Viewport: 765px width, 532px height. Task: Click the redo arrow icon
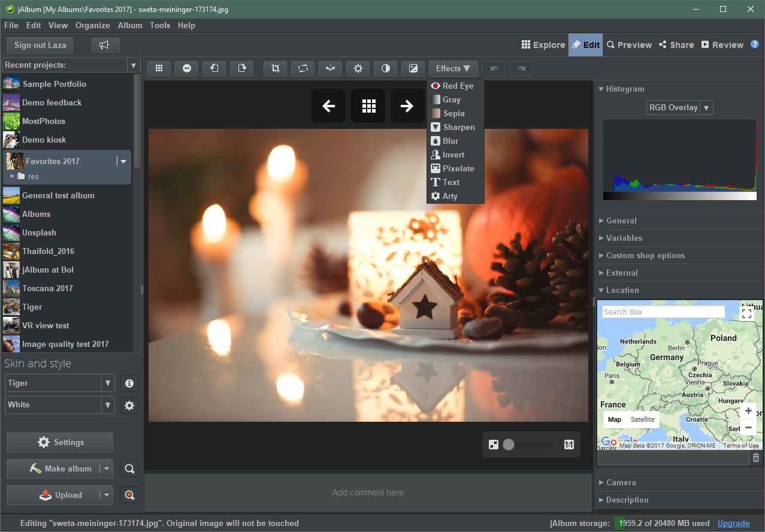[521, 68]
